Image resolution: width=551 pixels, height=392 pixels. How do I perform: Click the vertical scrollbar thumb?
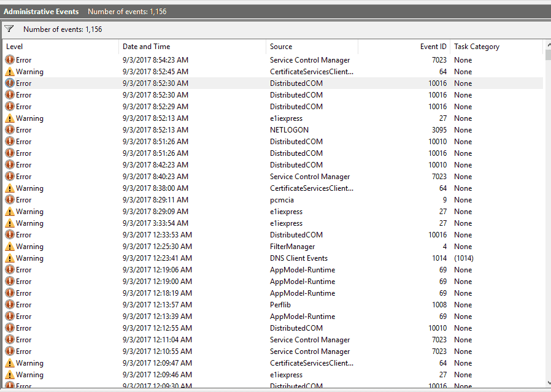(549, 55)
